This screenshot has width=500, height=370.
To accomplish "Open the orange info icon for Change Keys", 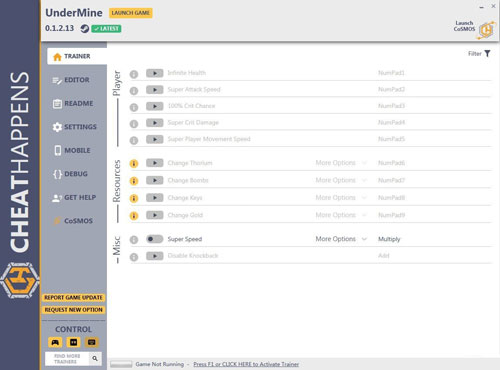I will click(x=134, y=198).
